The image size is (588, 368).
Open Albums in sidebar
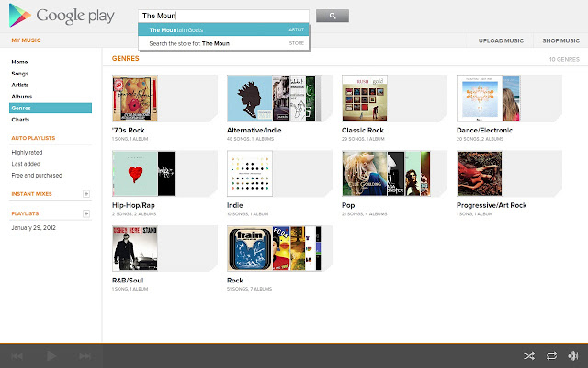tap(22, 97)
